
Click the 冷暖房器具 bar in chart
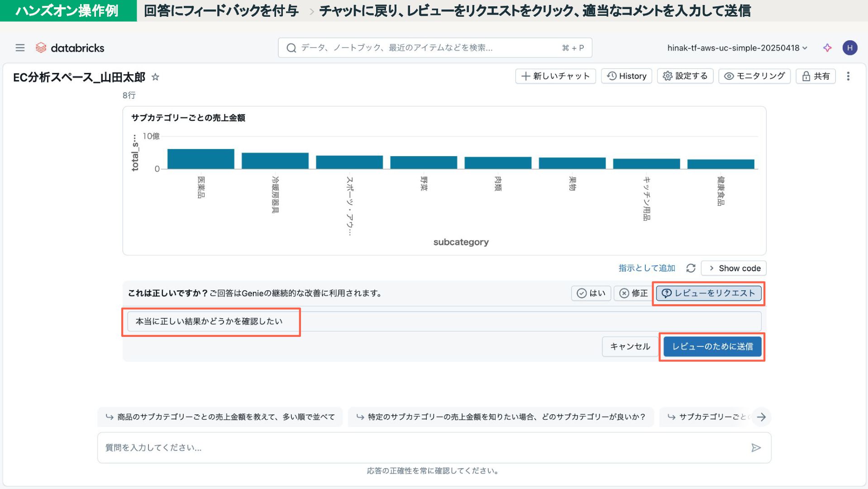(x=275, y=161)
